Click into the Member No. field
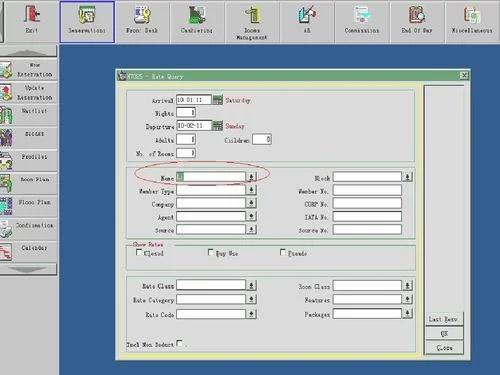 tap(367, 190)
